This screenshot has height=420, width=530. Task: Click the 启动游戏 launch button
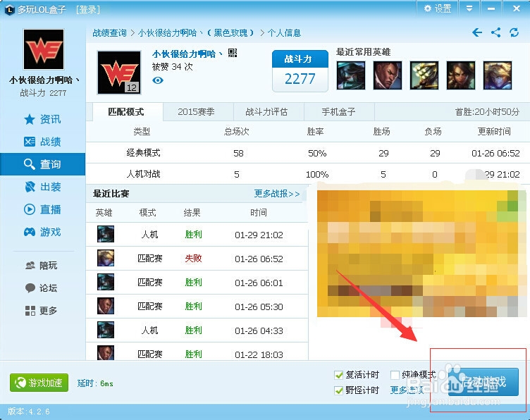[483, 382]
